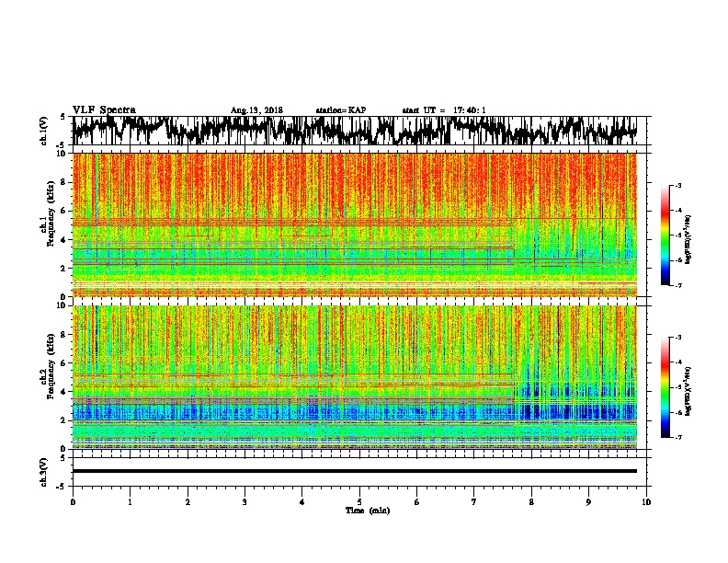Click time axis tick label "2"
This screenshot has width=728, height=563.
tap(188, 502)
